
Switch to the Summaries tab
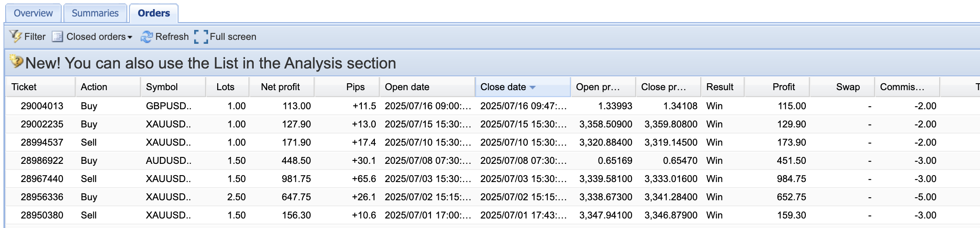point(95,13)
